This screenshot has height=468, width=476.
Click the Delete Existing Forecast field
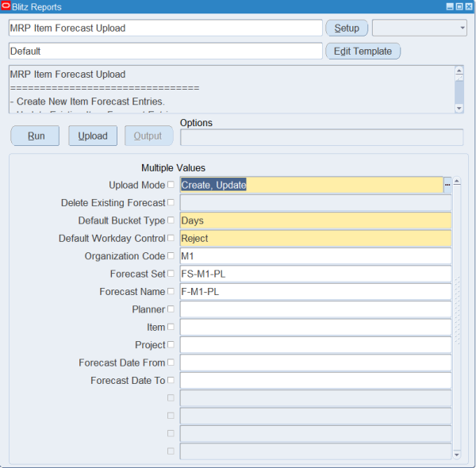click(x=316, y=203)
